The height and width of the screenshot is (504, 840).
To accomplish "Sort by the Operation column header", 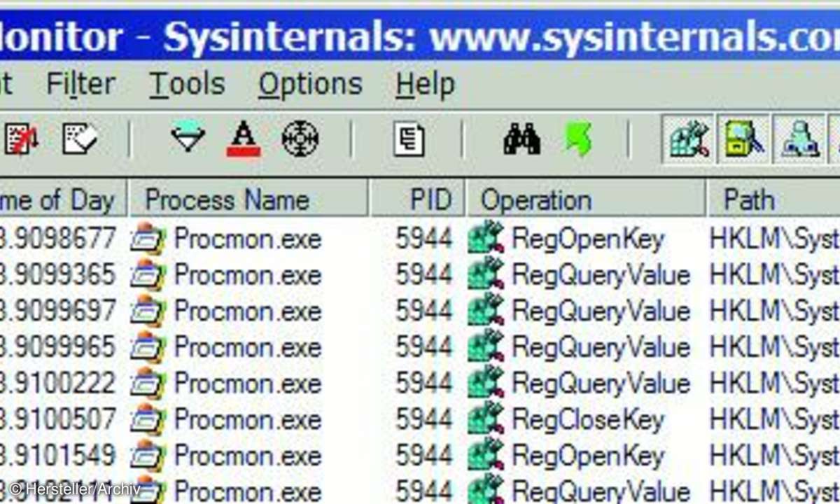I will (x=586, y=199).
